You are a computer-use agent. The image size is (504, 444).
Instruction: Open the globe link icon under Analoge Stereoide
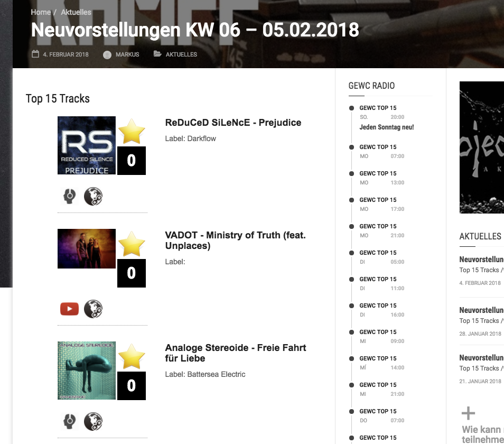pyautogui.click(x=93, y=421)
